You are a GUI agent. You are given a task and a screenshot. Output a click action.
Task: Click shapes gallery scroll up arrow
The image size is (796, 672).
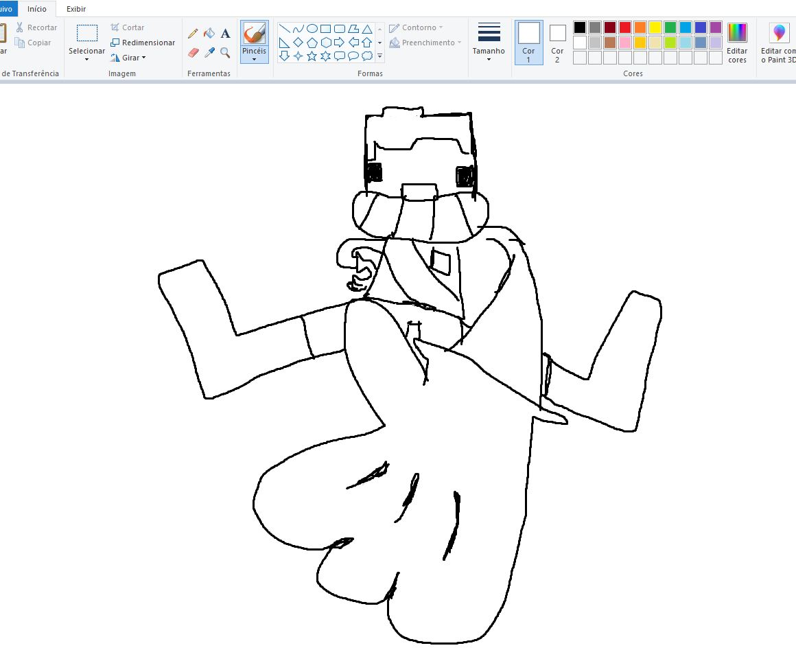coord(379,29)
